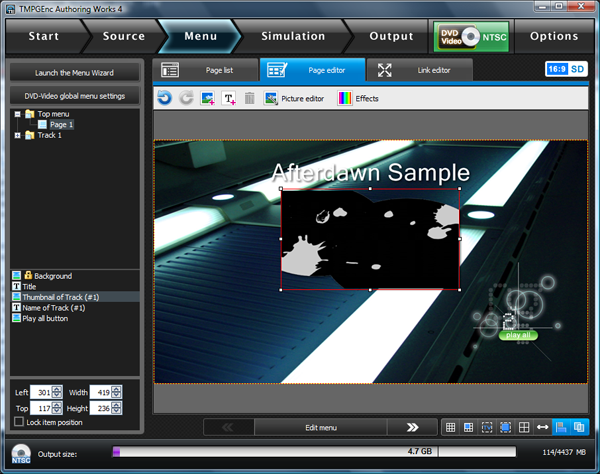
Task: Click the Height input field
Action: [x=100, y=408]
